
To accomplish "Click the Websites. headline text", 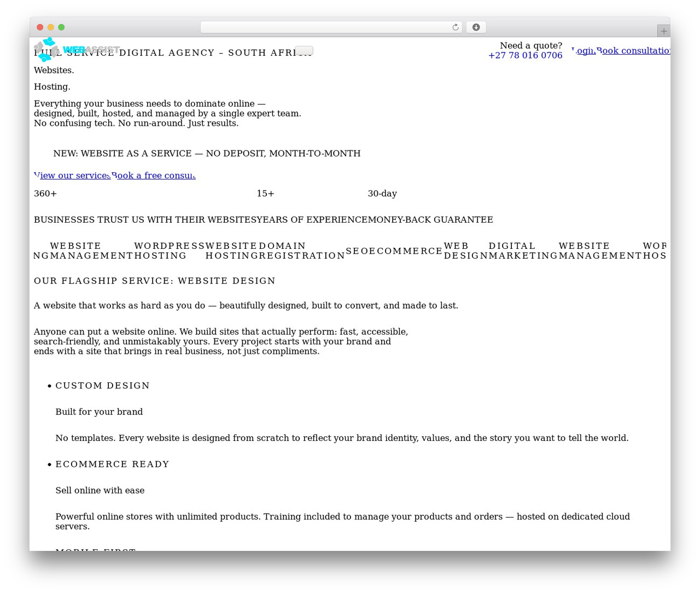I will pyautogui.click(x=54, y=71).
